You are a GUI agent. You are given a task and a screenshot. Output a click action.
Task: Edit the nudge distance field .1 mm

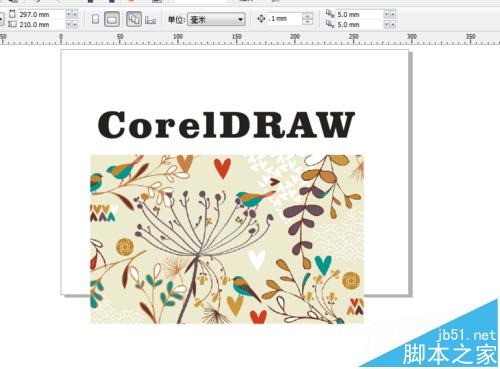(x=285, y=19)
